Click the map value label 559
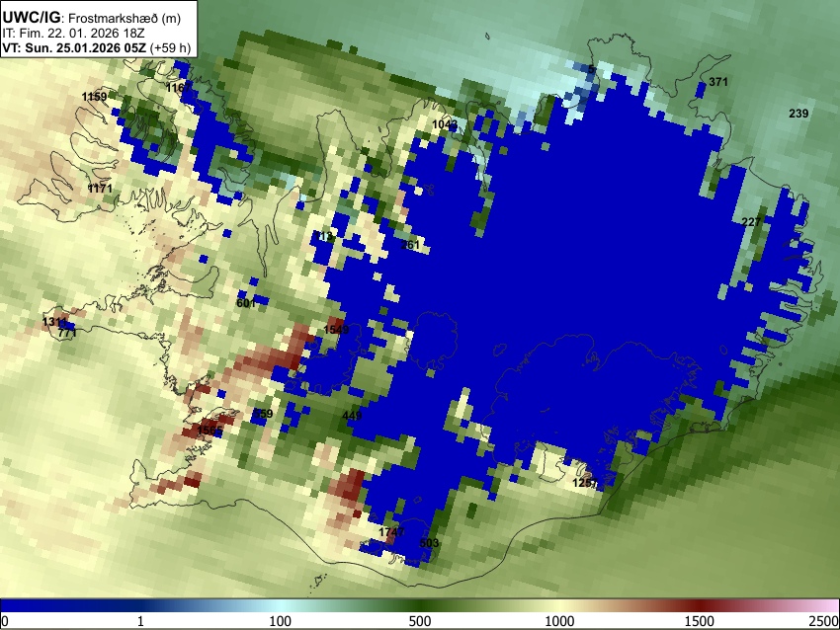Viewport: 840px width, 630px height. (263, 414)
